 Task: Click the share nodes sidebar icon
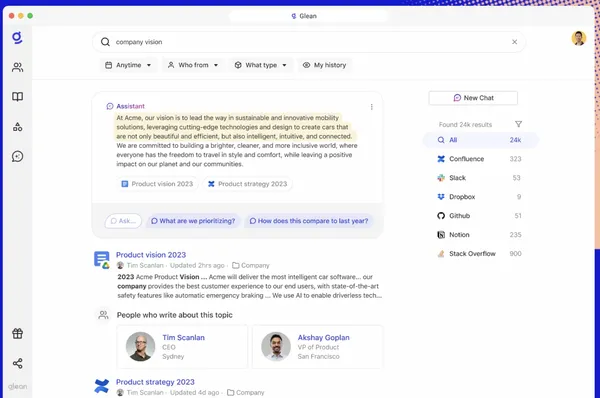point(17,363)
